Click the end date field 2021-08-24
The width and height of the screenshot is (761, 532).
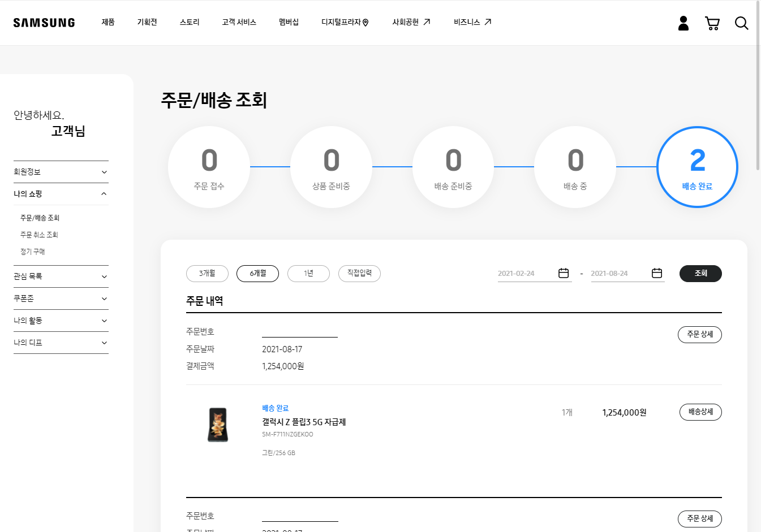pyautogui.click(x=628, y=274)
